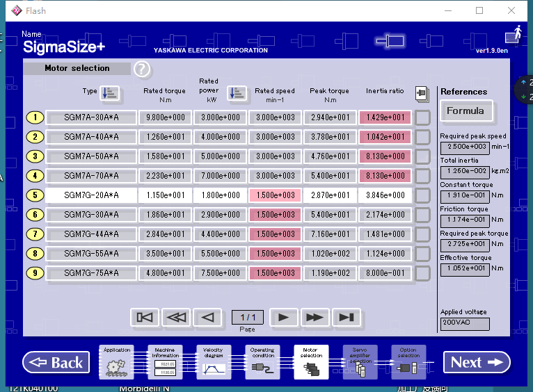The width and height of the screenshot is (533, 392).
Task: Select the SGM7A-40A*A type cell
Action: click(91, 137)
